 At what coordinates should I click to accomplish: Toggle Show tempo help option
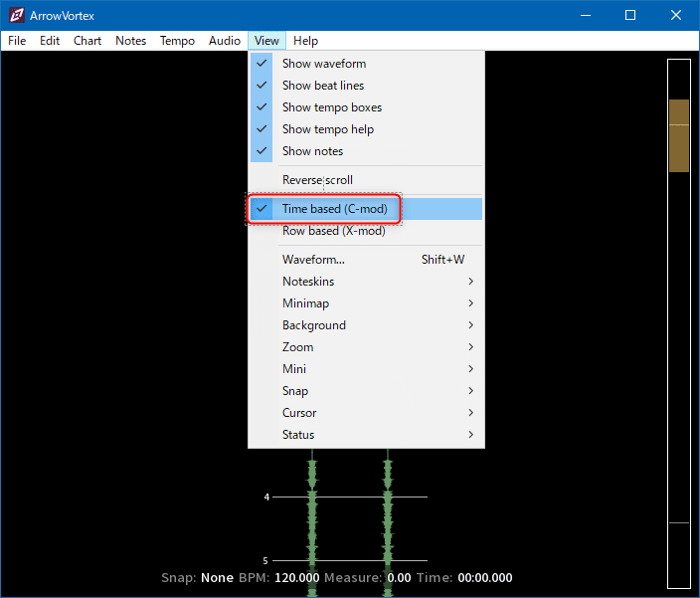pos(366,129)
